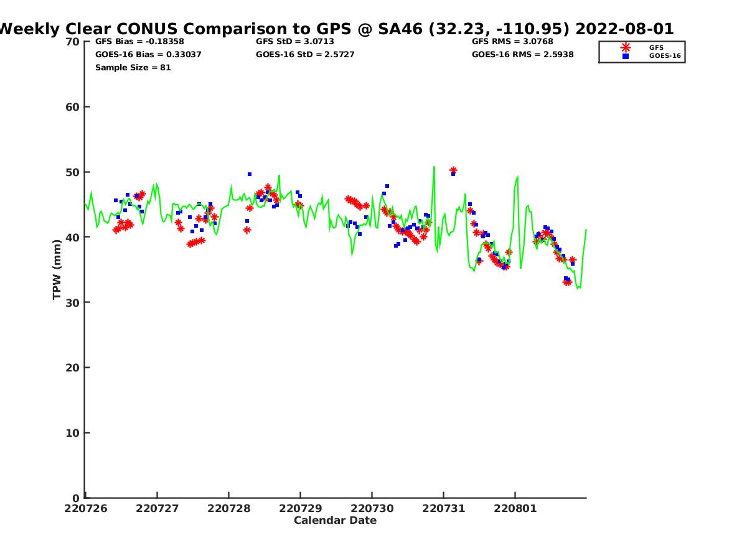The width and height of the screenshot is (747, 560).
Task: Click the blue GOES-16 square legend marker
Action: pyautogui.click(x=626, y=56)
